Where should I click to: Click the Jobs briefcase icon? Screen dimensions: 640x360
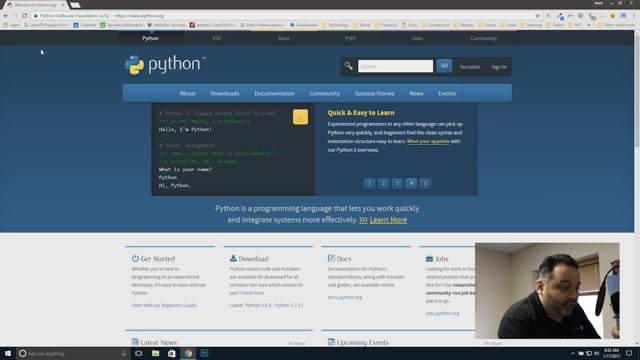(429, 259)
